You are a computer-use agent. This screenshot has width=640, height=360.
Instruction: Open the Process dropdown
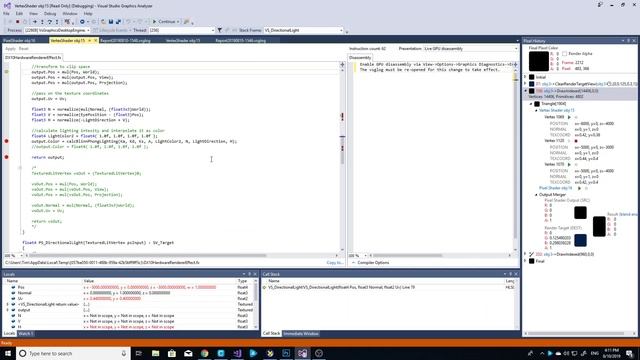[57, 30]
